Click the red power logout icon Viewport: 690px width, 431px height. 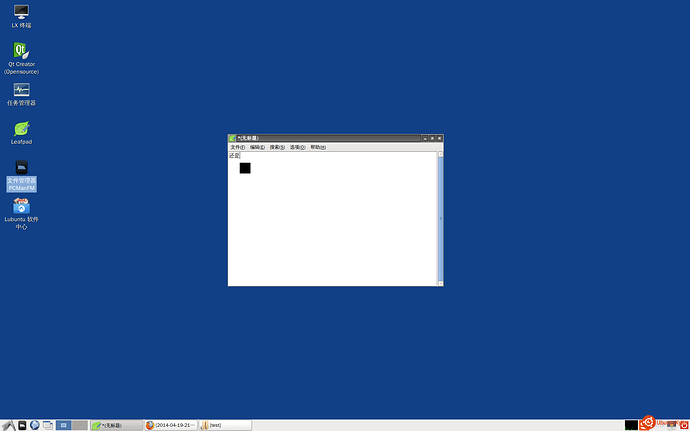683,425
